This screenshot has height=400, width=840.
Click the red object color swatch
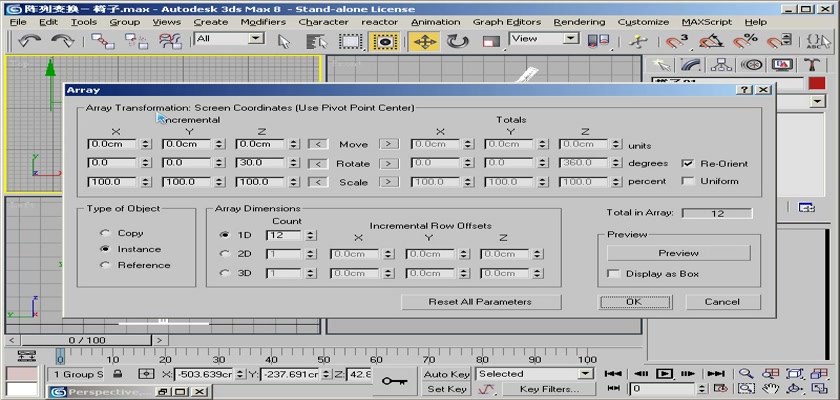(817, 83)
